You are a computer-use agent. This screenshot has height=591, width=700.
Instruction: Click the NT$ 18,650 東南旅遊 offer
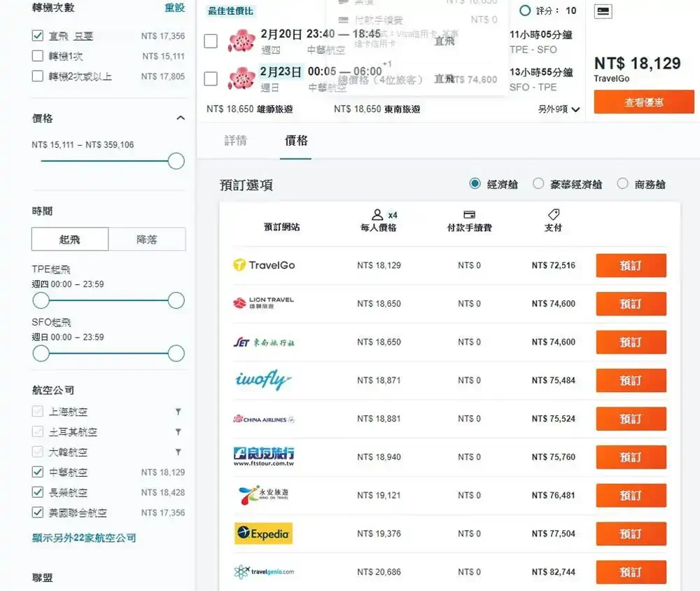tap(377, 109)
